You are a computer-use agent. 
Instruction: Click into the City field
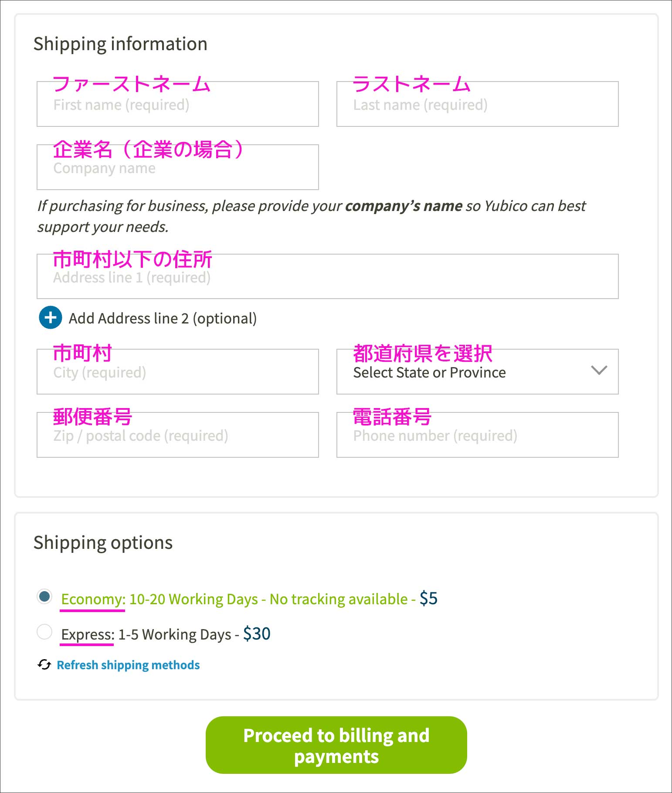(x=177, y=372)
